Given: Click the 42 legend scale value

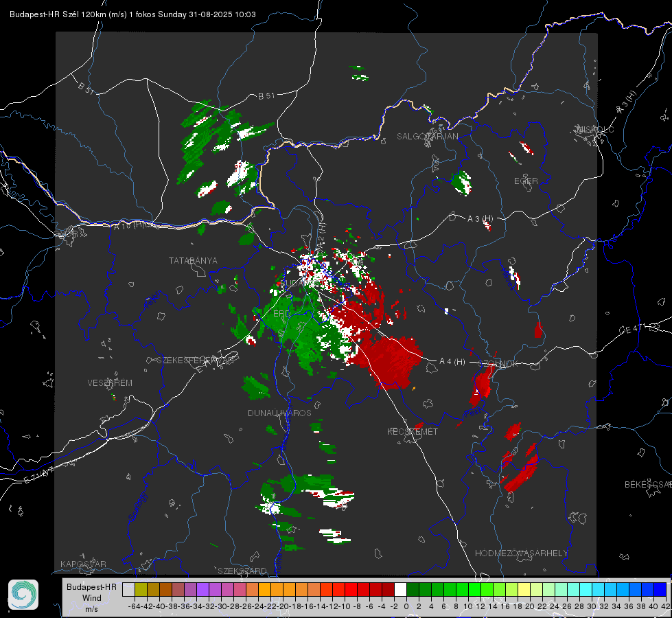Looking at the screenshot, I should tap(666, 606).
